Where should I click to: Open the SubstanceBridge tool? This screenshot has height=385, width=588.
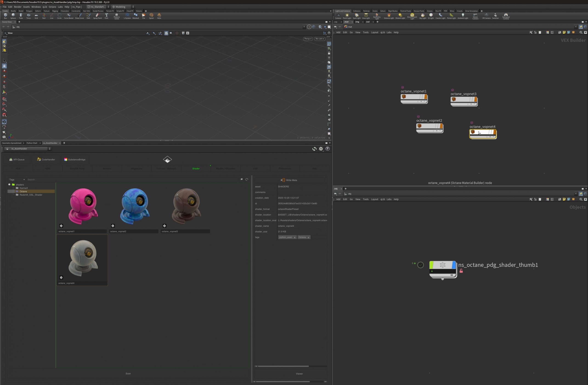click(75, 159)
